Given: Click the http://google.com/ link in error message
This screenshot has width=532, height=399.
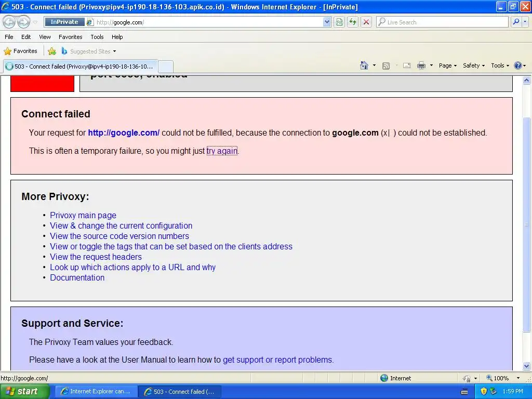Looking at the screenshot, I should point(124,132).
